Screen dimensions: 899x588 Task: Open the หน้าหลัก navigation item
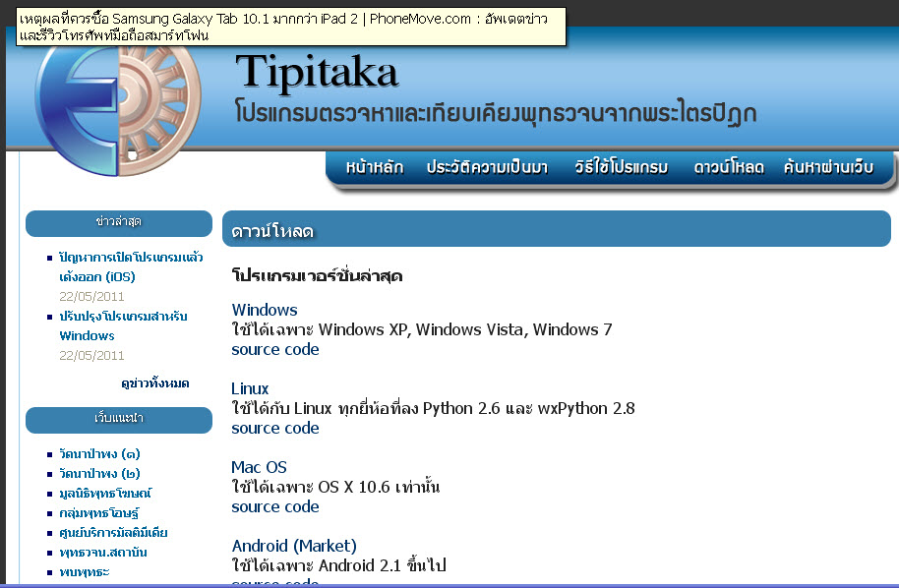(x=375, y=167)
